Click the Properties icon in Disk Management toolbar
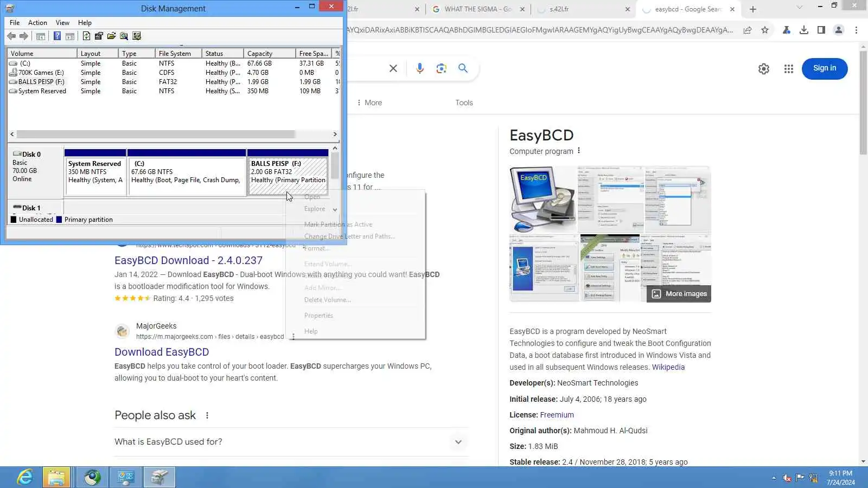This screenshot has height=488, width=868. click(x=99, y=36)
